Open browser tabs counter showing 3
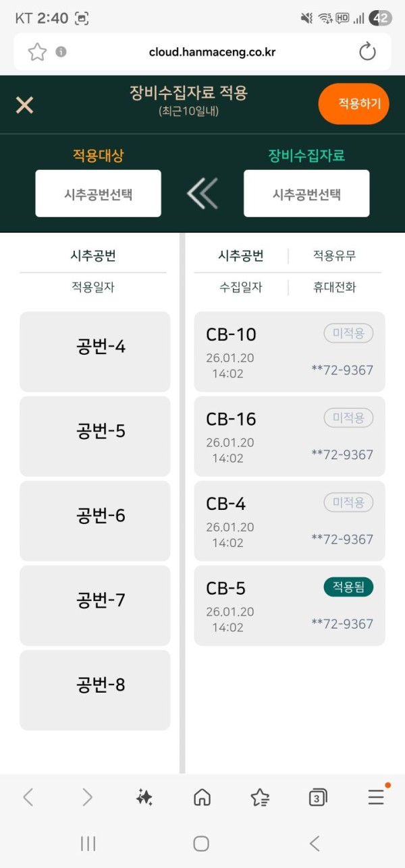The image size is (405, 868). tap(318, 798)
